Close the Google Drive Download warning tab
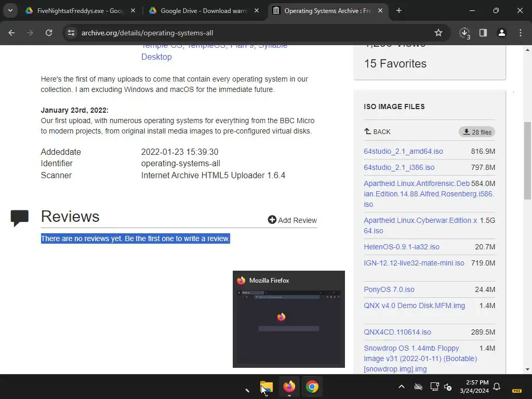 [x=257, y=10]
